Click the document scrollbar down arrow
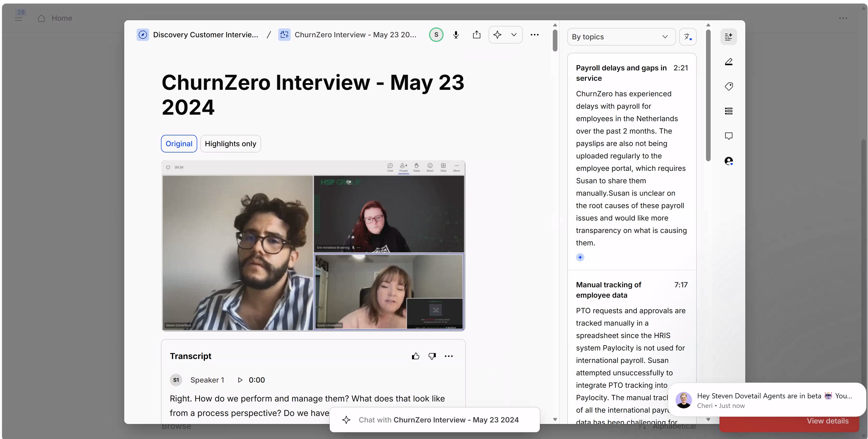Screen dimensions: 868x439 [555, 420]
